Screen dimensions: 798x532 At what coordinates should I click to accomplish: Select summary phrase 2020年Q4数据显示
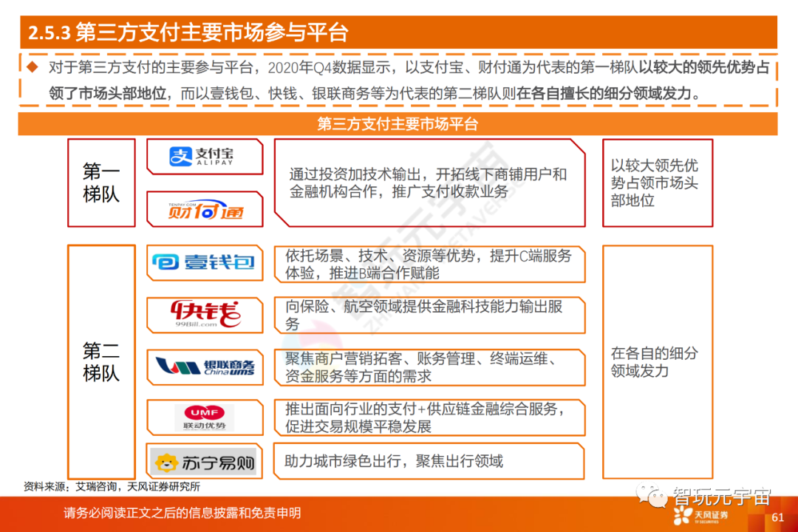pyautogui.click(x=329, y=67)
